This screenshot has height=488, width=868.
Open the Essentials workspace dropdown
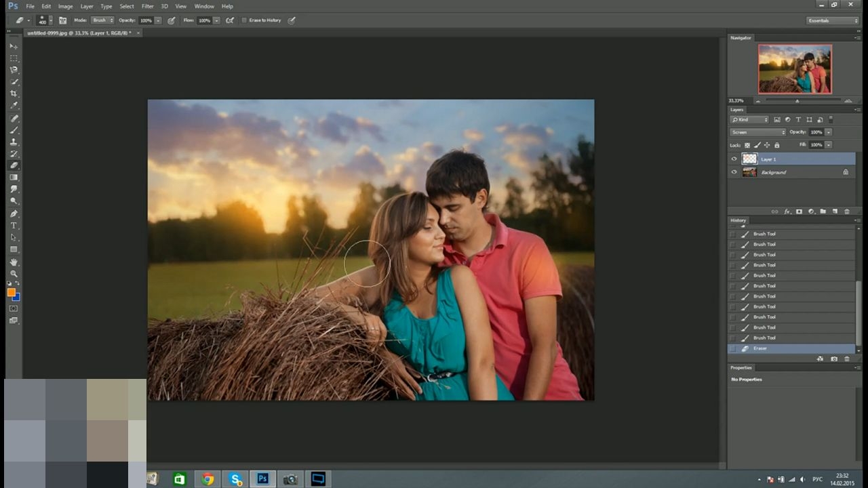coord(833,20)
